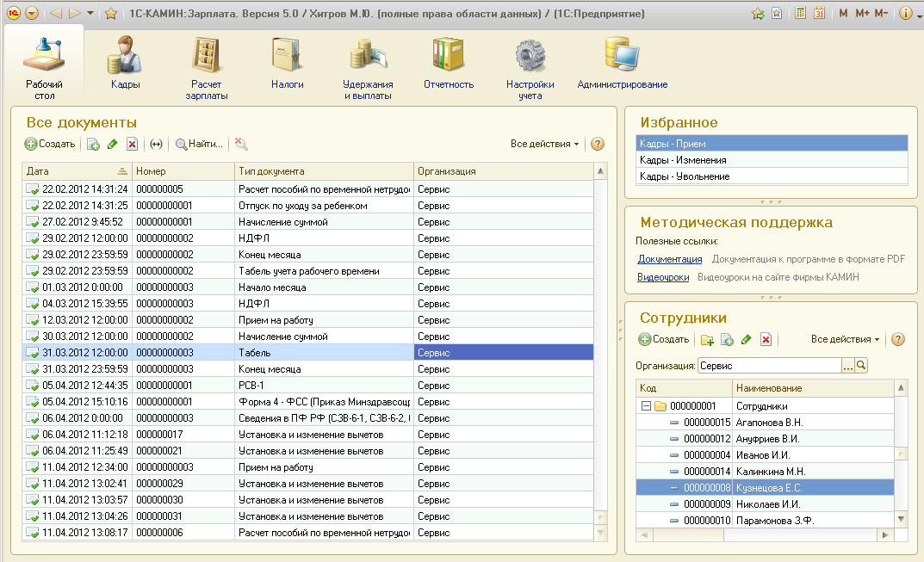Collapse the Сотрудники folder tree node
Screen dimensions: 924x562
point(646,405)
